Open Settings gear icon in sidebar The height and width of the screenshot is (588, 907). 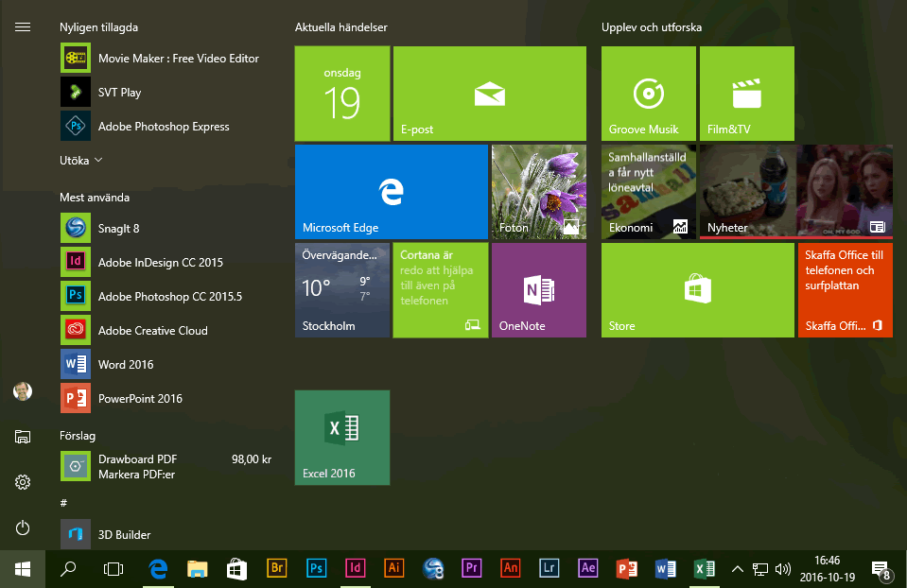(23, 482)
